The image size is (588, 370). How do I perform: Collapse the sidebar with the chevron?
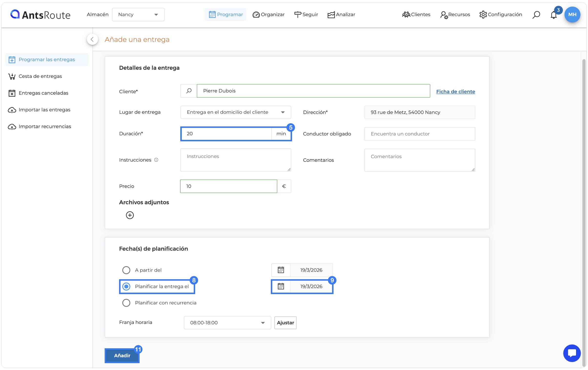[x=92, y=39]
